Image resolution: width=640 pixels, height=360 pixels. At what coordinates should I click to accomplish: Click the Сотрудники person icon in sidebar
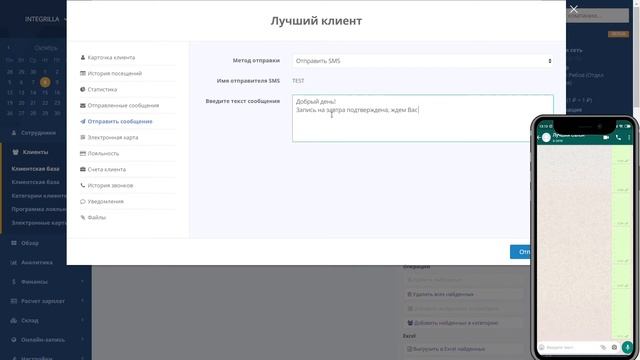[x=14, y=133]
